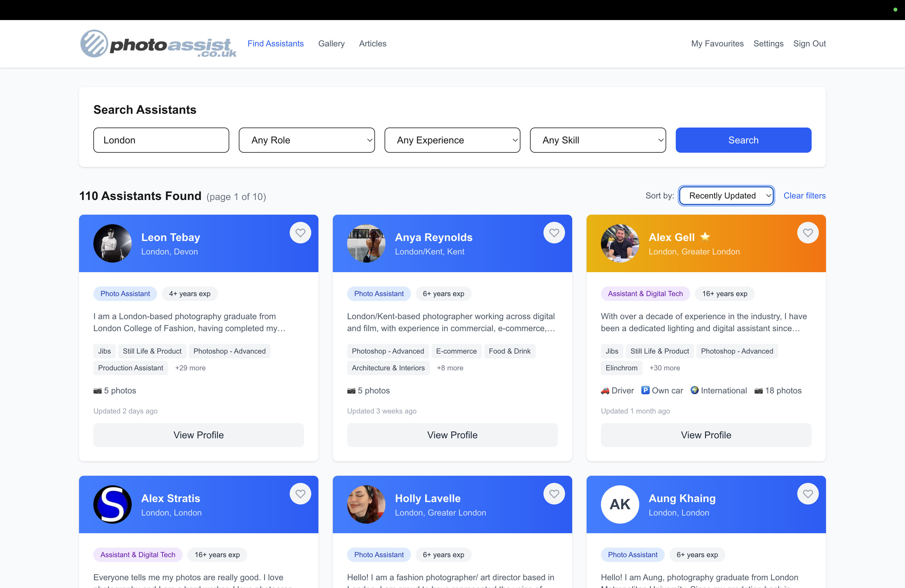Click the heart icon on Holly Lavelle's card
Screen dimensions: 905x588
coord(554,493)
